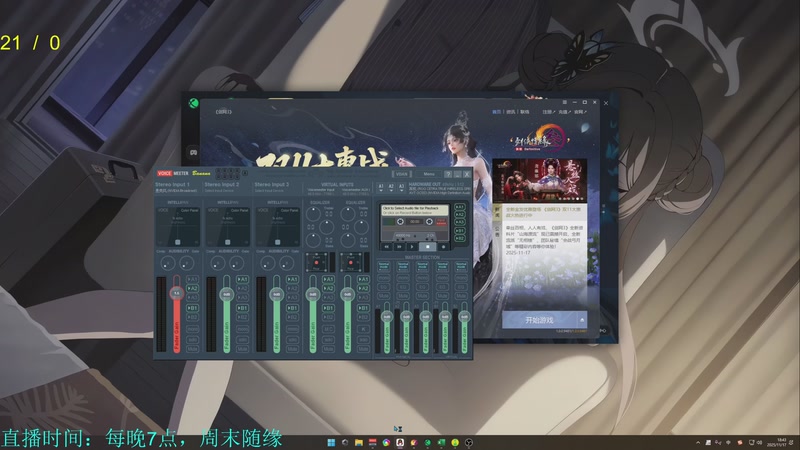800x450 pixels.
Task: Open the Voicemeeter Menu
Action: coord(429,174)
